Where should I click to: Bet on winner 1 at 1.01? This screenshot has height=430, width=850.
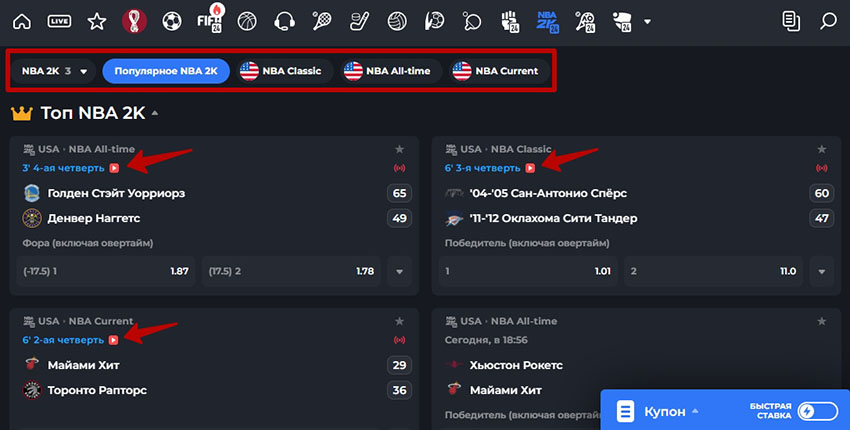[x=528, y=271]
